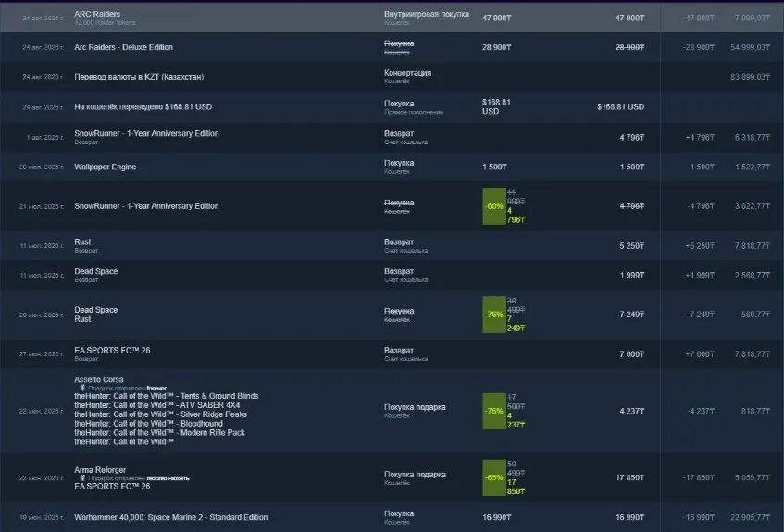
Task: Select the Rust refund row title
Action: coord(82,242)
